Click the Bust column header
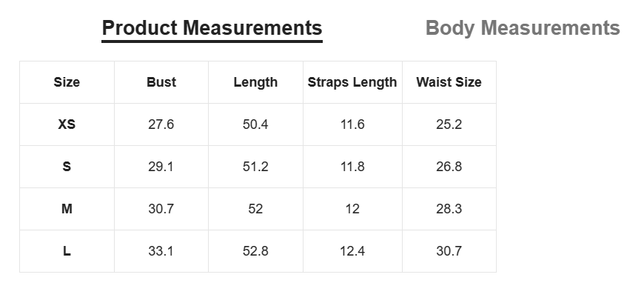The height and width of the screenshot is (283, 644). (x=161, y=82)
